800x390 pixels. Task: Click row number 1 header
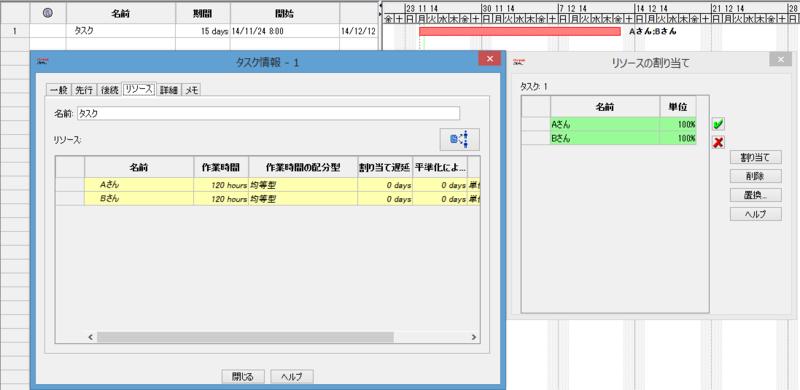coord(15,31)
